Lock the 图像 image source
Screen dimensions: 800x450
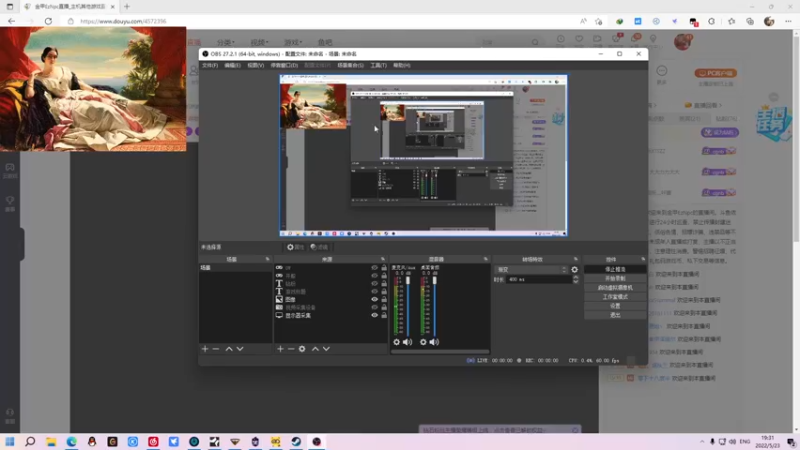click(x=384, y=299)
